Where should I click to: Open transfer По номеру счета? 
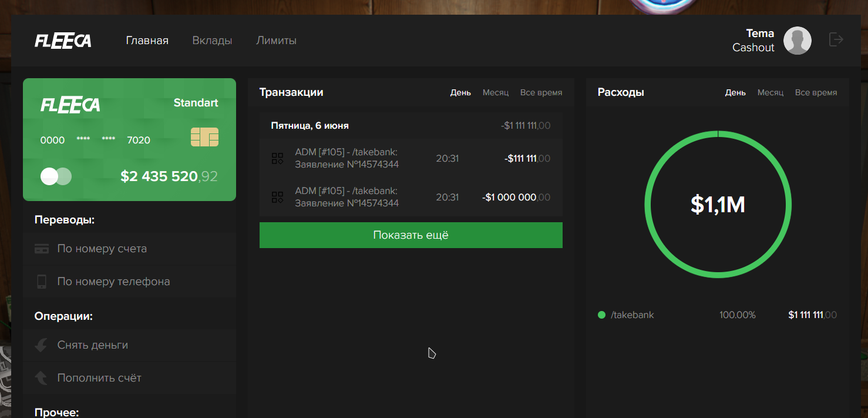click(129, 249)
